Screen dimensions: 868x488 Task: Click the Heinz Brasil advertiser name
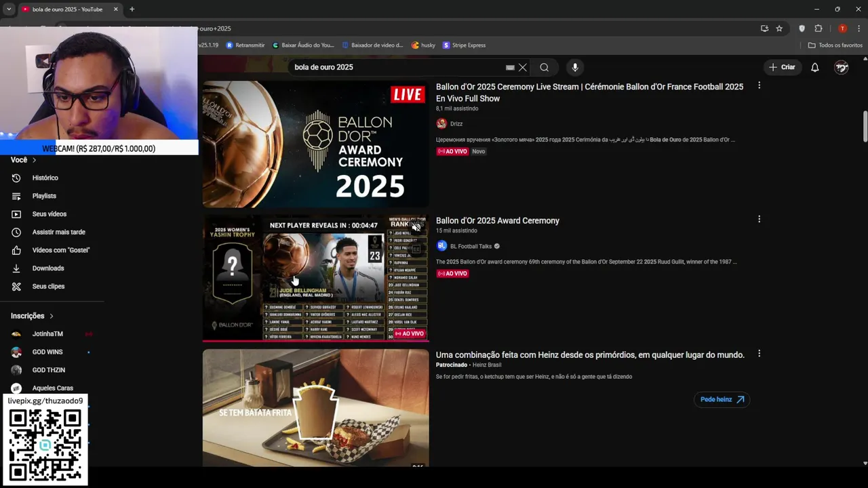(x=487, y=365)
